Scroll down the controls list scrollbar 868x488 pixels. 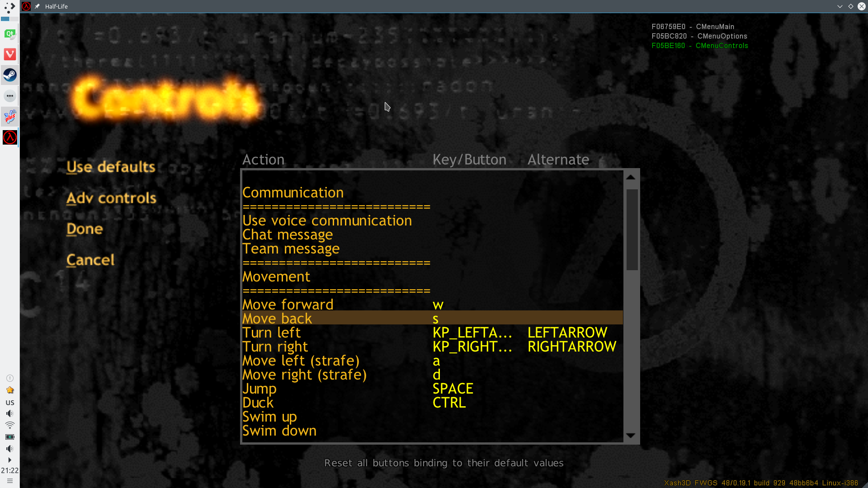pyautogui.click(x=631, y=436)
